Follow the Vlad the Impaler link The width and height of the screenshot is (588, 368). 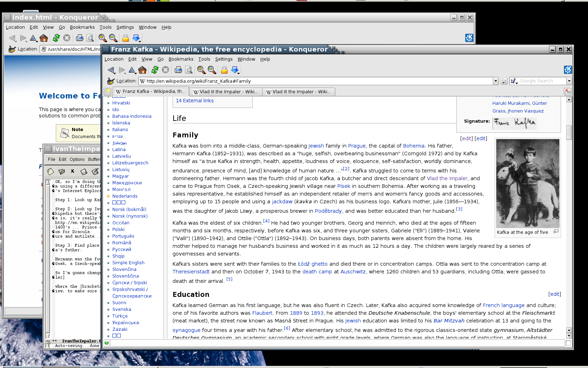point(447,178)
